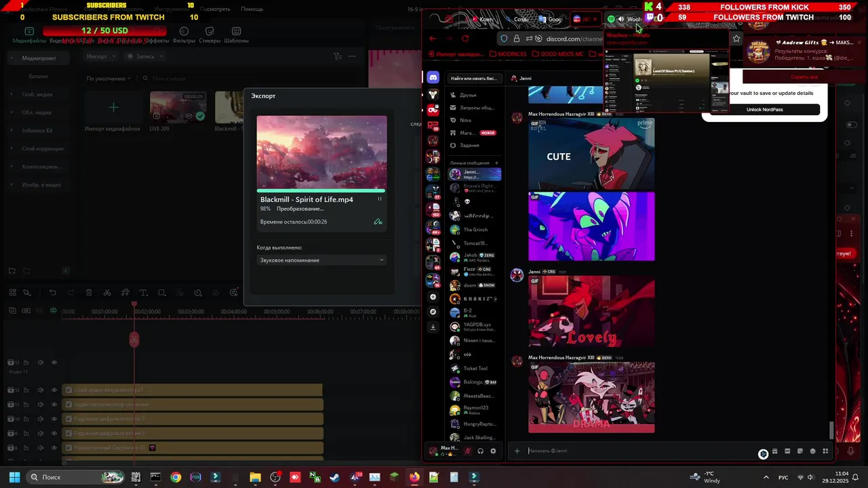
Task: Click the add track icon left of ruler
Action: pyautogui.click(x=12, y=311)
